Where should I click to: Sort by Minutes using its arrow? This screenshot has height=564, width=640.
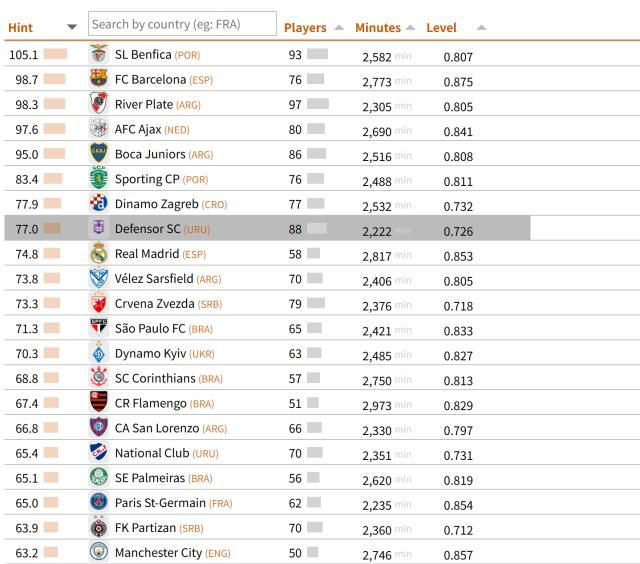click(410, 28)
